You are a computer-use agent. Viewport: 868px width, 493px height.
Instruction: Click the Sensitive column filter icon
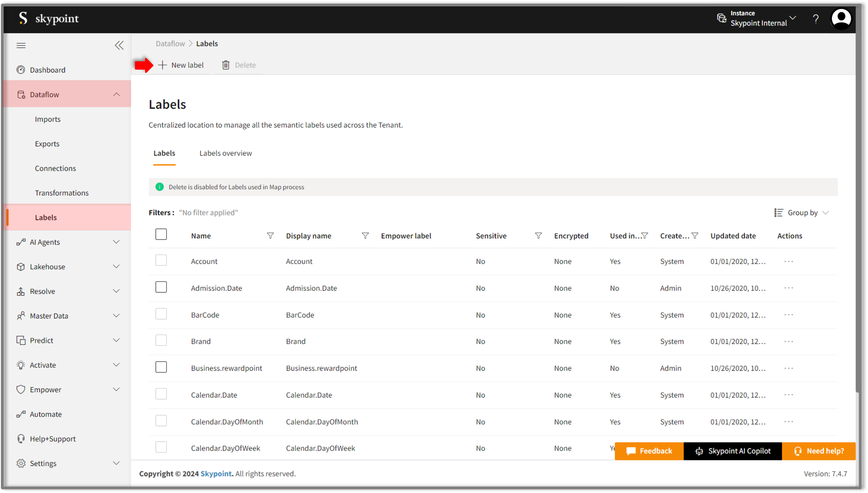pos(538,236)
